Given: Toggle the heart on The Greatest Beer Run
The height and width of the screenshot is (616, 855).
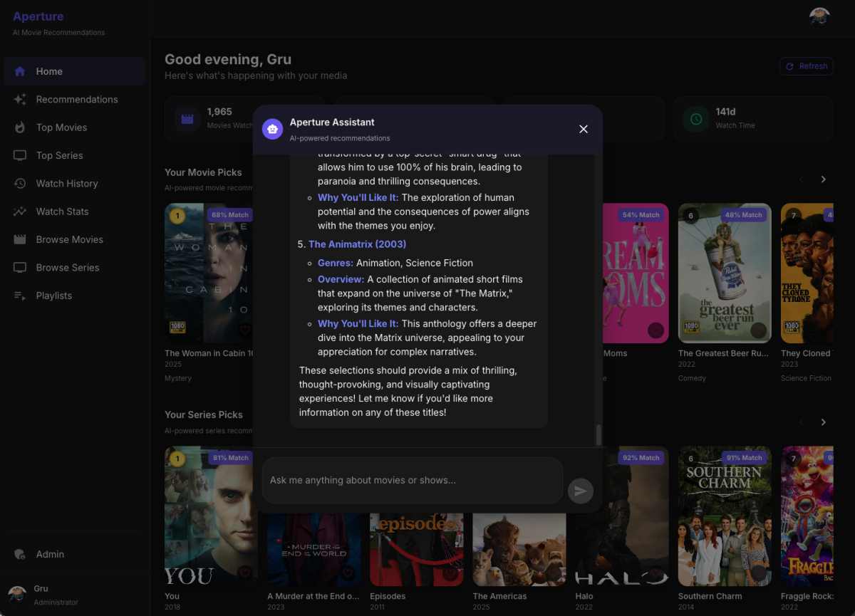Looking at the screenshot, I should coord(759,330).
